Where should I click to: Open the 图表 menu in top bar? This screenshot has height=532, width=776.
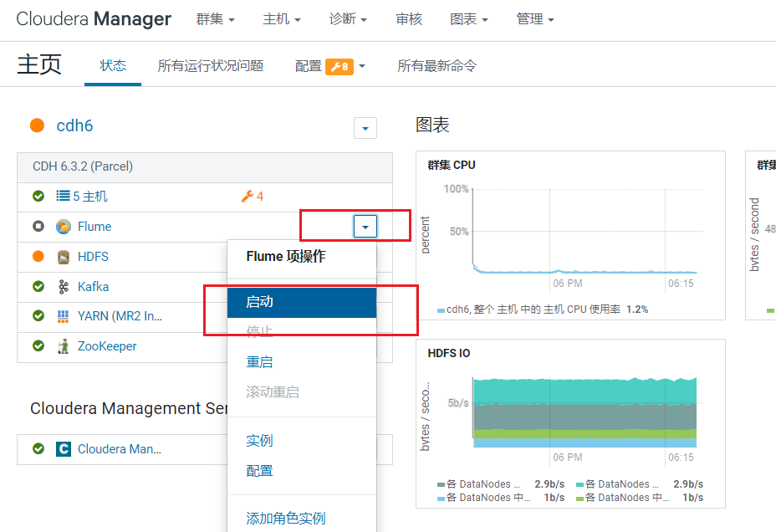click(468, 19)
